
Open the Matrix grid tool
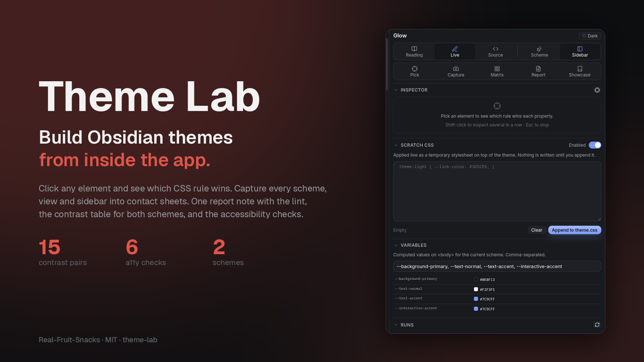click(497, 71)
